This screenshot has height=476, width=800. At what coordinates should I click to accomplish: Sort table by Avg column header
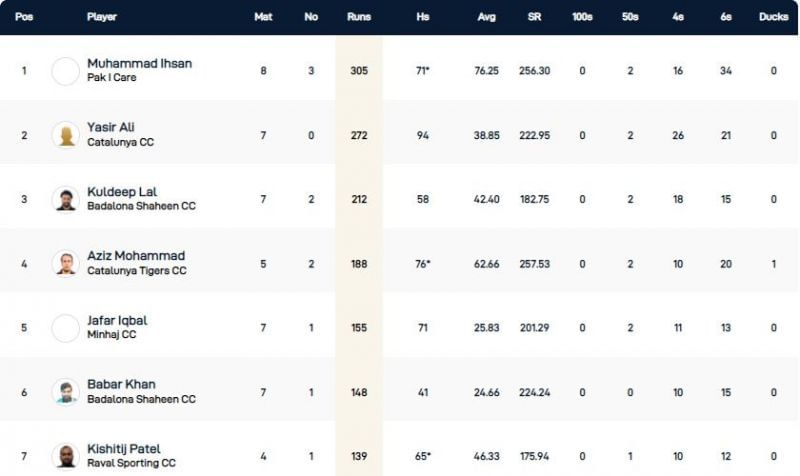(488, 17)
